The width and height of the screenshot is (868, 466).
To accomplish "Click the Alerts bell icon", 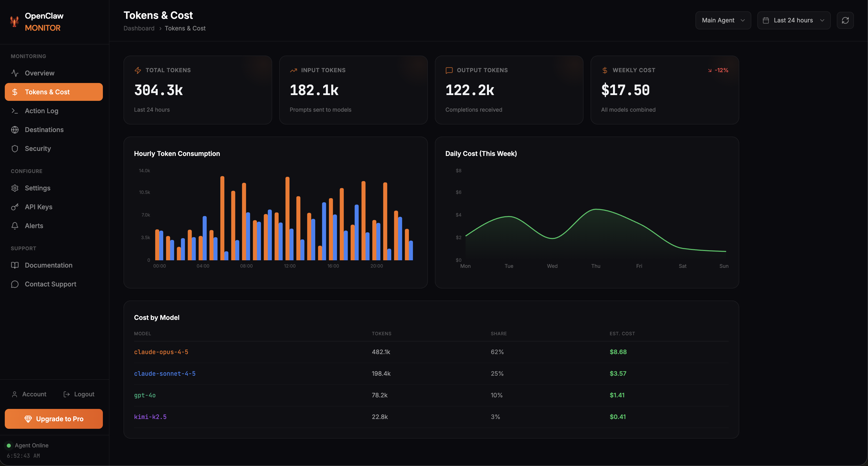I will coord(15,225).
